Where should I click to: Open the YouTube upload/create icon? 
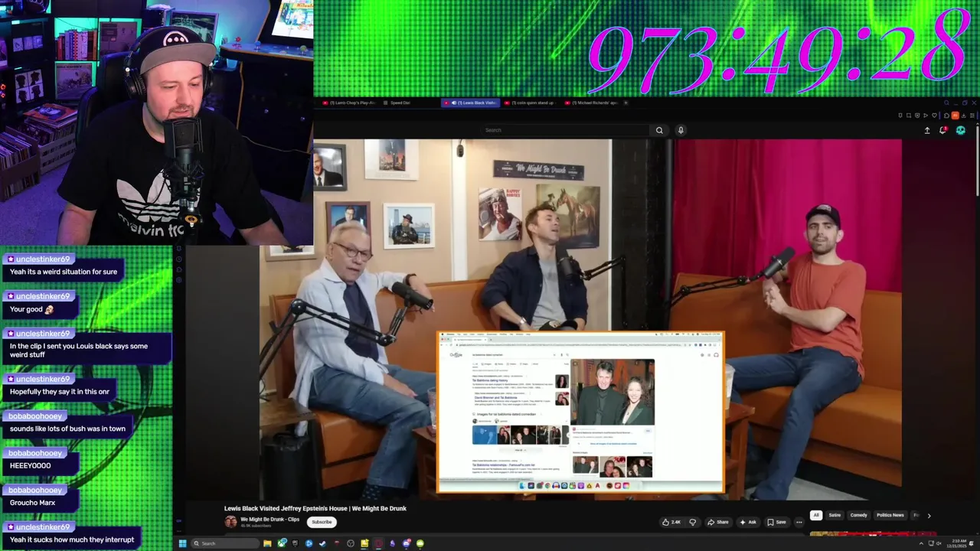(x=927, y=131)
